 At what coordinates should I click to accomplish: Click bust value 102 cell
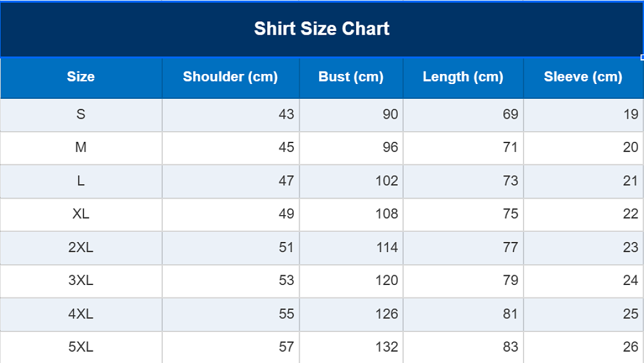351,181
